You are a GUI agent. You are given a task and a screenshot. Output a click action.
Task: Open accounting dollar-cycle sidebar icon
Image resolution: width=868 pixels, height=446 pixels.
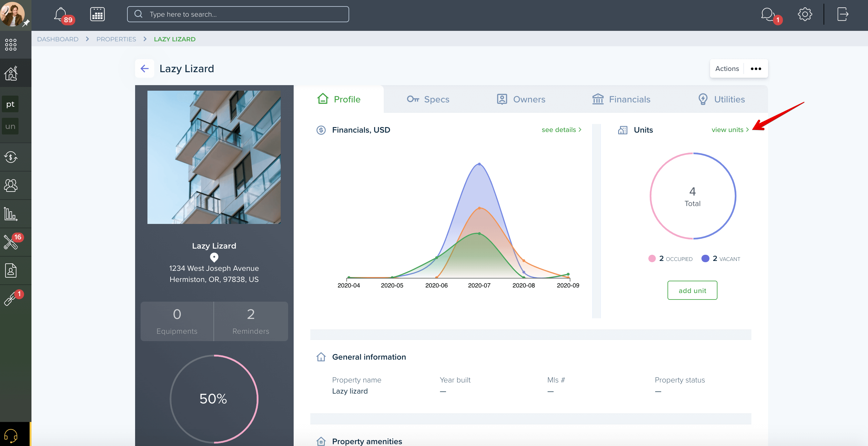click(x=11, y=157)
